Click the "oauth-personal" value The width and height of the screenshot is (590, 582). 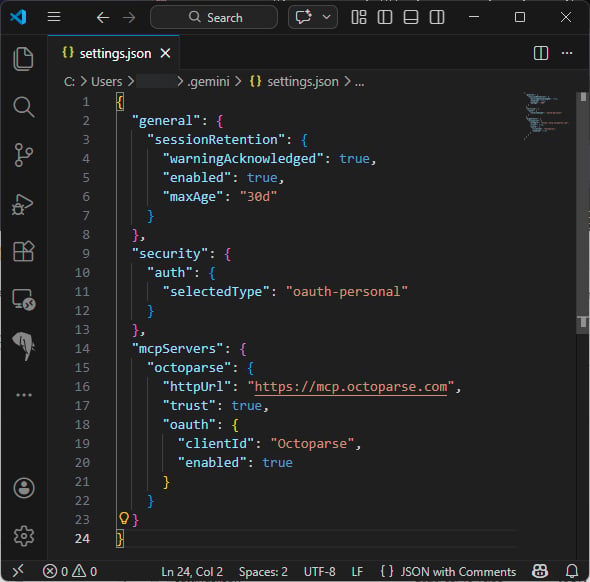click(347, 292)
